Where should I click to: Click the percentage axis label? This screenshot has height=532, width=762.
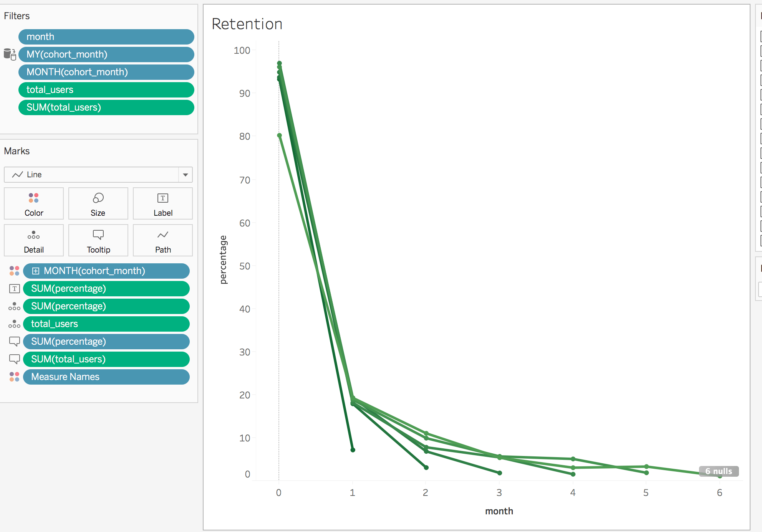(223, 259)
